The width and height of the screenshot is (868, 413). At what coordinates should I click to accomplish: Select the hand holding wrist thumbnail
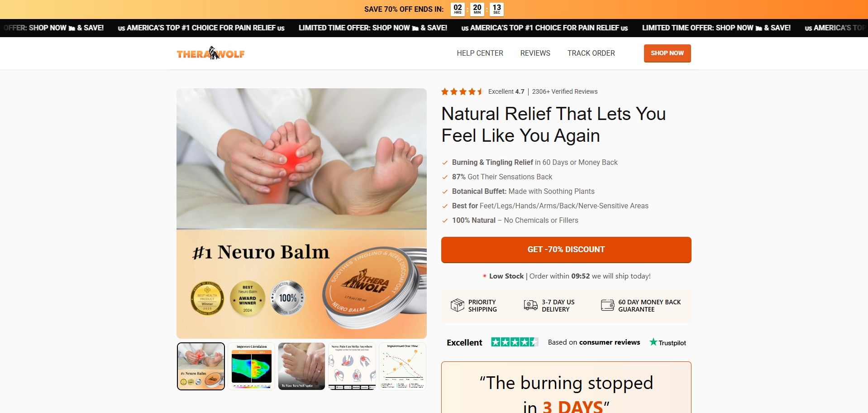tap(302, 366)
